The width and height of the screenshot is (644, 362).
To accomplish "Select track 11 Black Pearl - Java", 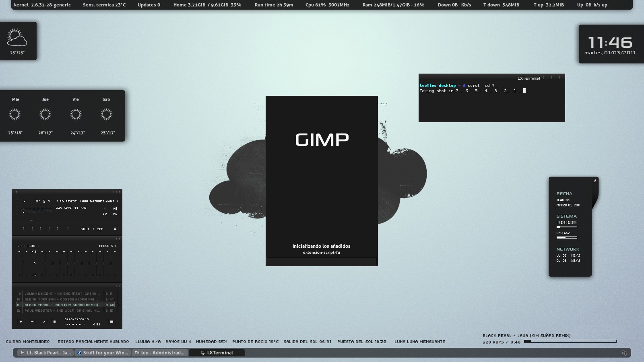I will pyautogui.click(x=65, y=305).
